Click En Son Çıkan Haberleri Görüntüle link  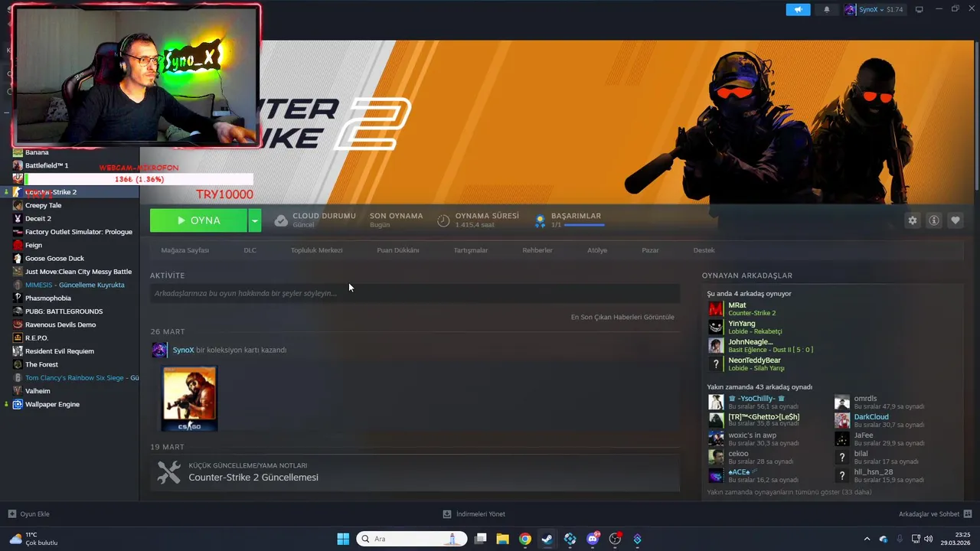(622, 317)
